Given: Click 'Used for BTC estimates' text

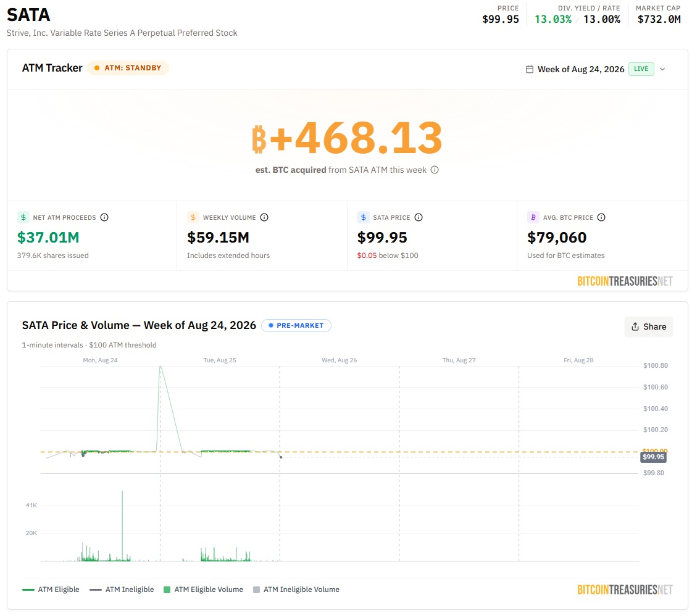Looking at the screenshot, I should coord(566,256).
